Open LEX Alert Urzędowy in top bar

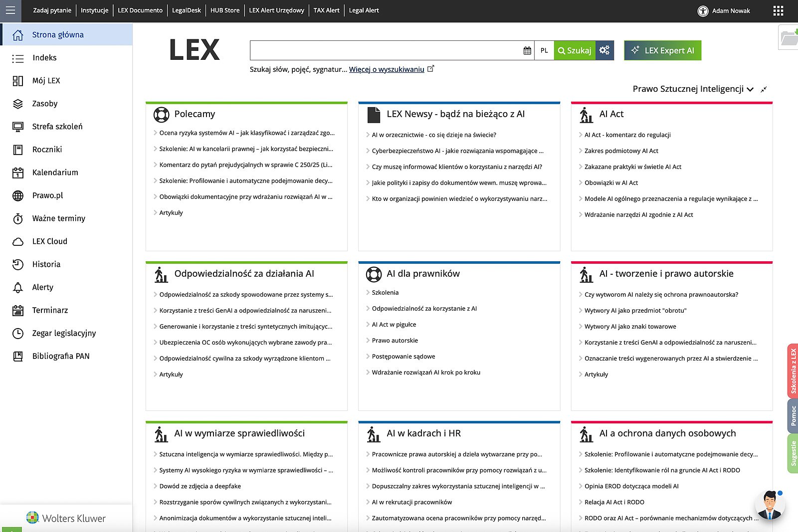[276, 10]
